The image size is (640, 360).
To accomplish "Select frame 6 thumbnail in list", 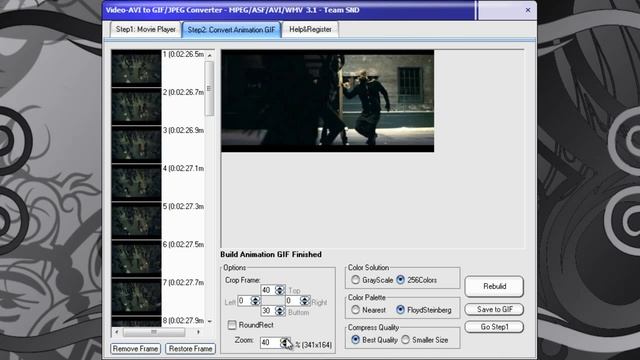I will point(136,258).
